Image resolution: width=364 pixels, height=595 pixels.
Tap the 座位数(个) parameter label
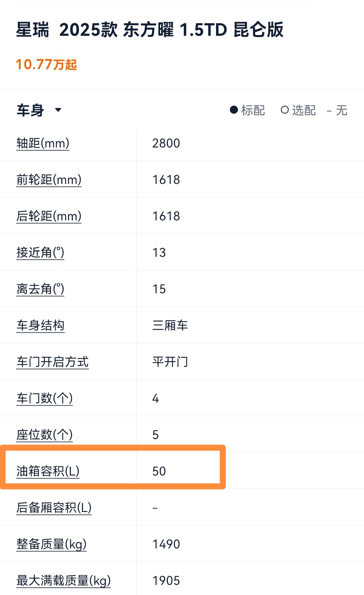coord(44,435)
